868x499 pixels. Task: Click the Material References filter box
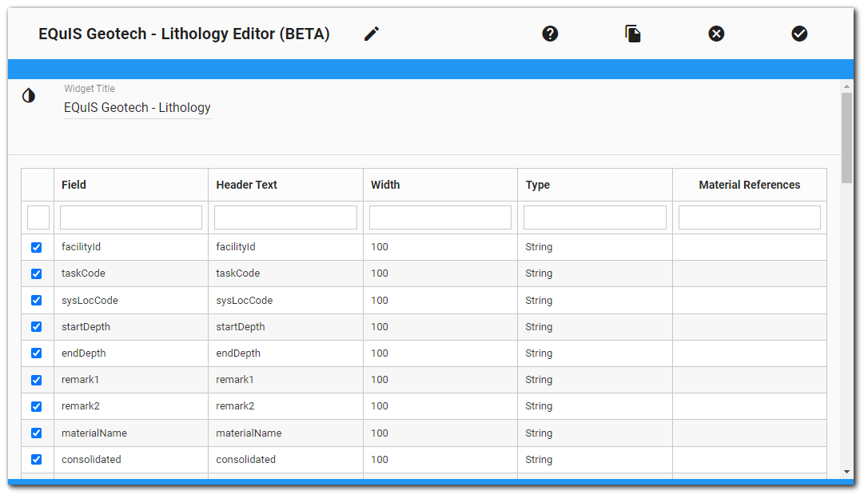point(749,217)
